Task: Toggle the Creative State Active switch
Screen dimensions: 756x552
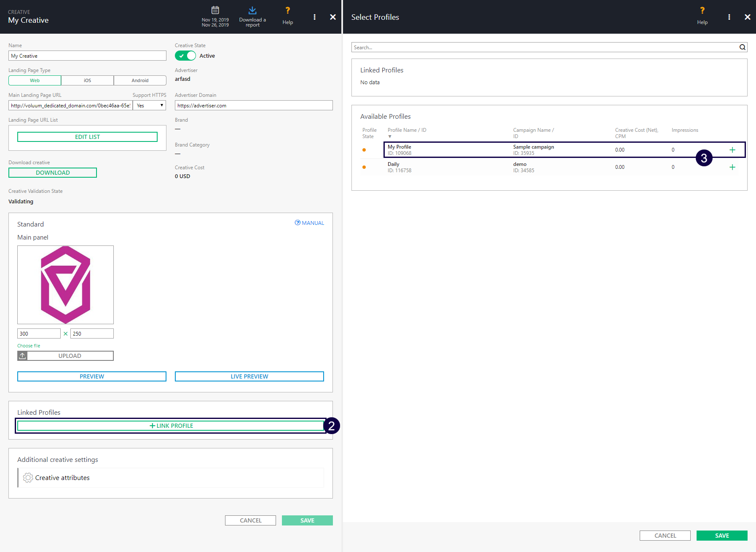Action: (185, 56)
